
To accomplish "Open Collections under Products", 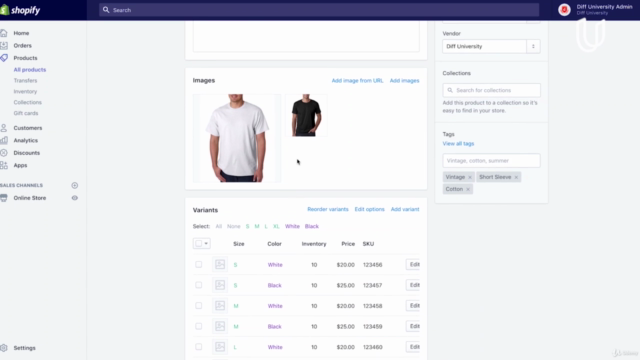I will click(x=28, y=102).
